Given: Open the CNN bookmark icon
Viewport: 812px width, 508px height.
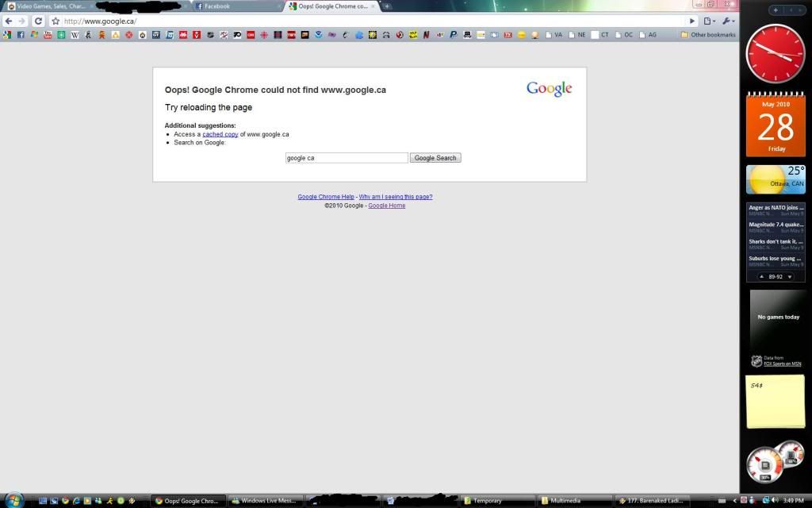Looking at the screenshot, I should pyautogui.click(x=251, y=35).
